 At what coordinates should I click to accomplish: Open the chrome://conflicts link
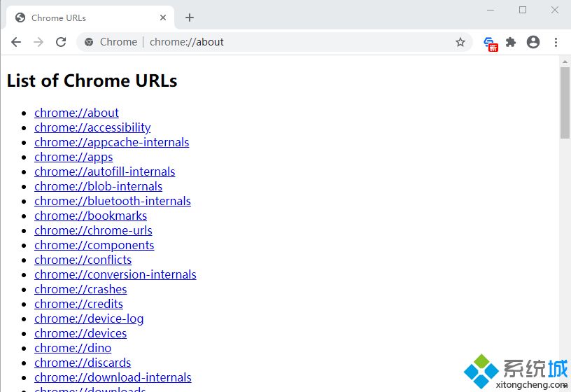pyautogui.click(x=83, y=260)
